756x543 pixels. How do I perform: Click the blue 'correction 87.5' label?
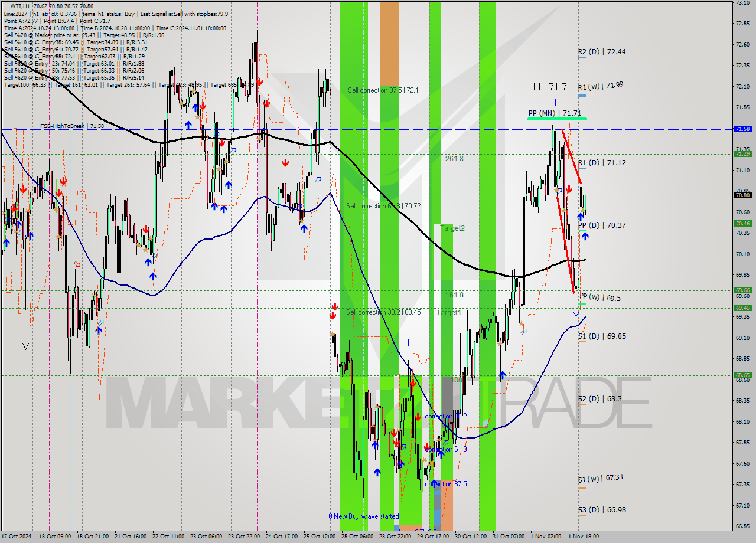click(446, 484)
